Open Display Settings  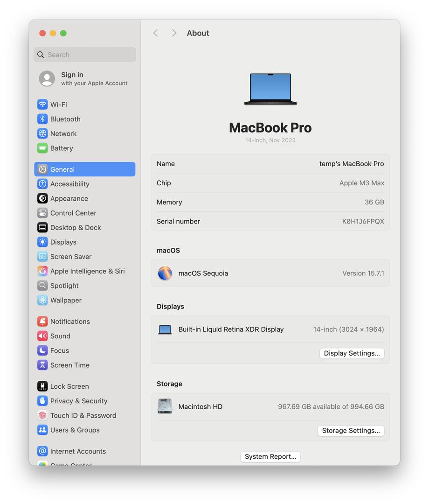tap(352, 353)
